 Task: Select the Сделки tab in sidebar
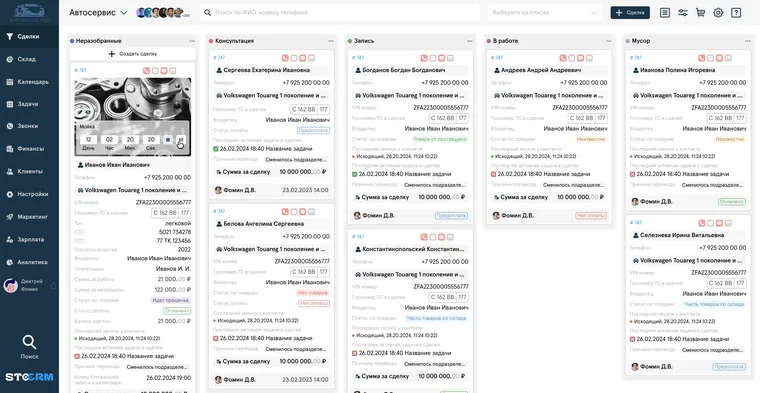(x=29, y=36)
